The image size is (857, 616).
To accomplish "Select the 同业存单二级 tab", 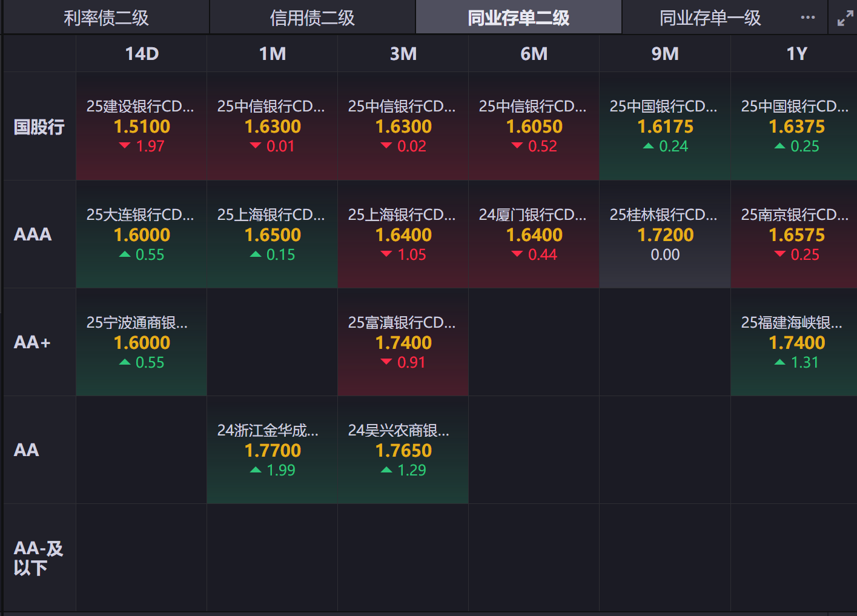I will point(518,18).
